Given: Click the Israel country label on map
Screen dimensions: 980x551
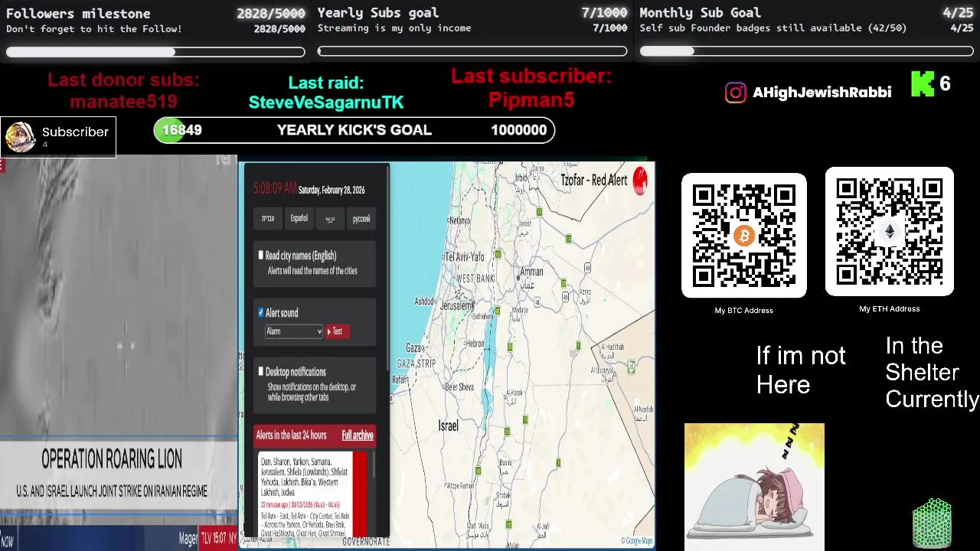Looking at the screenshot, I should click(448, 425).
